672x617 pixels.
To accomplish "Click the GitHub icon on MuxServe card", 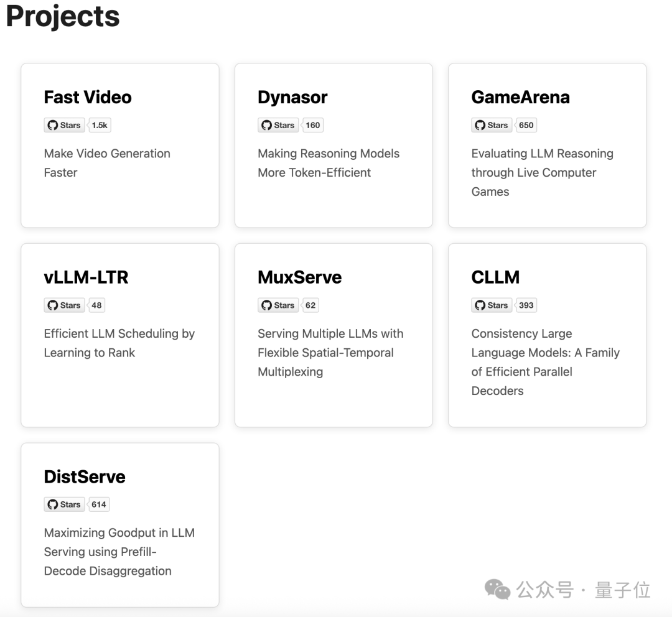I will (266, 305).
